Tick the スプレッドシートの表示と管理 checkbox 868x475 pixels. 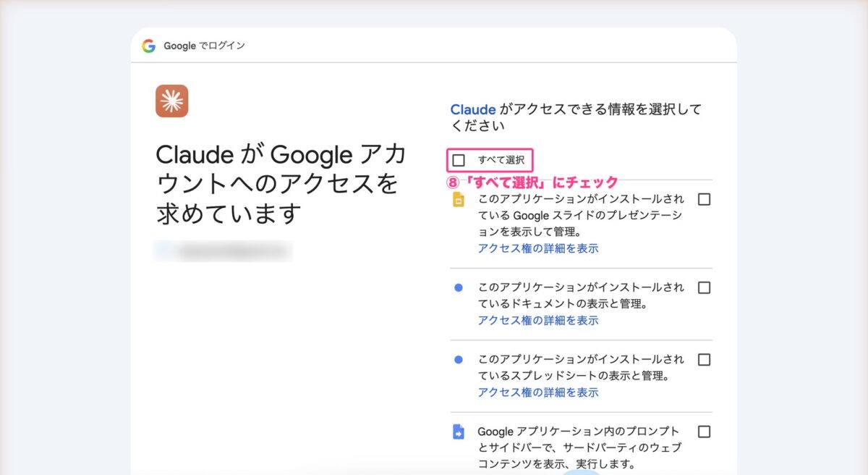pos(704,359)
